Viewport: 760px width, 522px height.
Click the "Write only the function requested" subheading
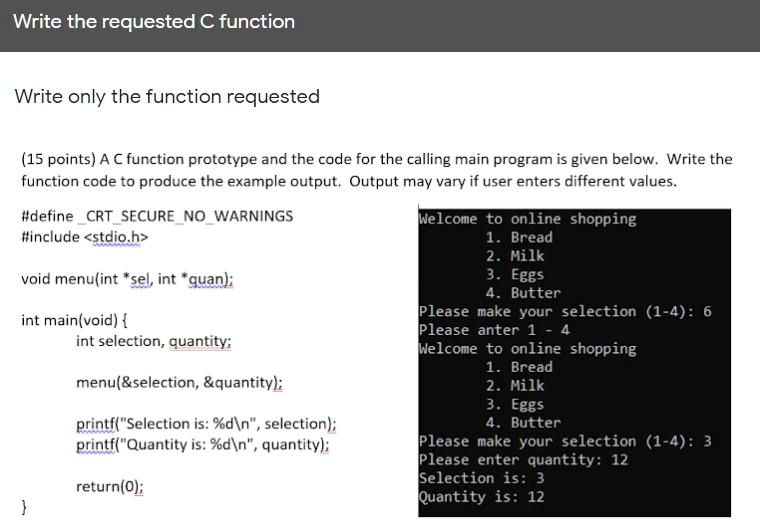[167, 97]
